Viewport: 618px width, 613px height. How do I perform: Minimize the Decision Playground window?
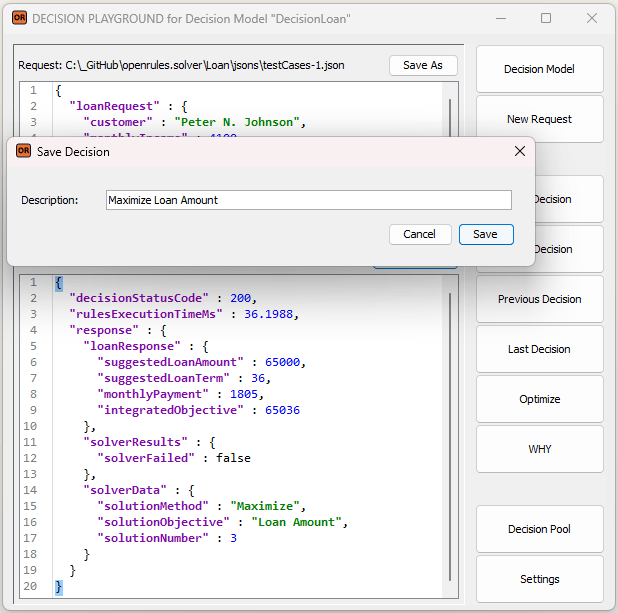click(x=500, y=18)
